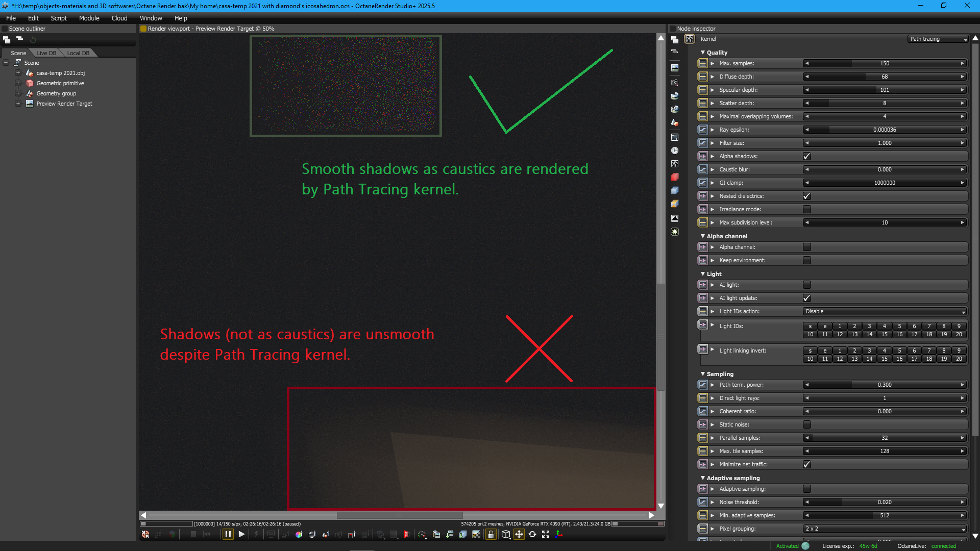Click the fullscreen viewport expand icon
The image size is (980, 551).
tap(546, 534)
